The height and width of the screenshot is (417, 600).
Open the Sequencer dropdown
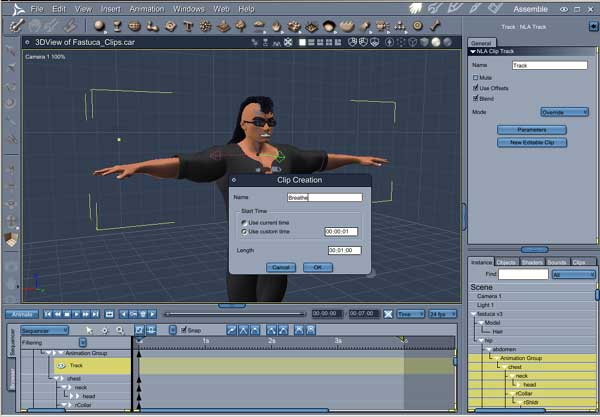(44, 330)
